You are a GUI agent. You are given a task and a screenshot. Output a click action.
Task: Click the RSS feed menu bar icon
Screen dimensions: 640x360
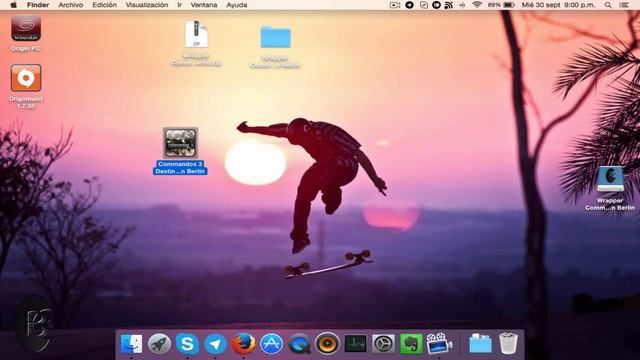[x=449, y=5]
